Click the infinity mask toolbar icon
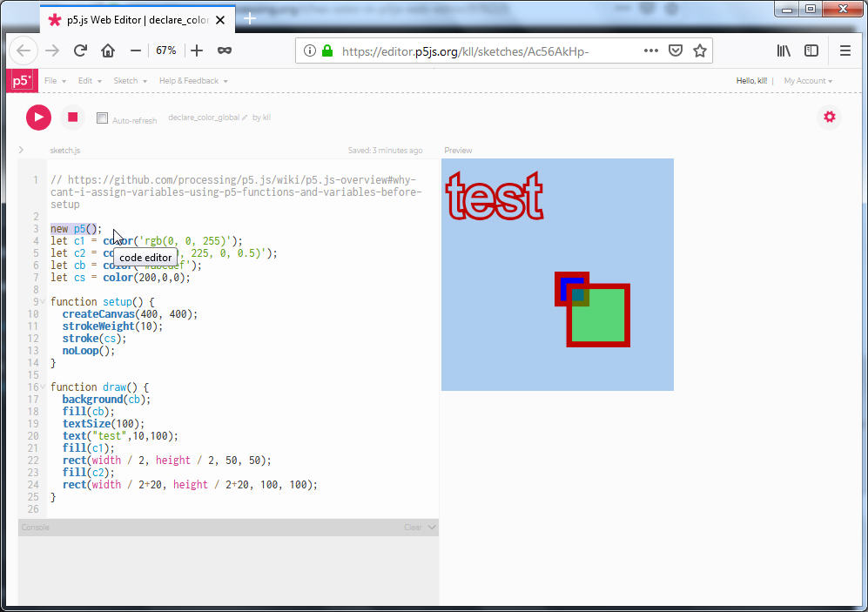Image resolution: width=868 pixels, height=612 pixels. (225, 50)
